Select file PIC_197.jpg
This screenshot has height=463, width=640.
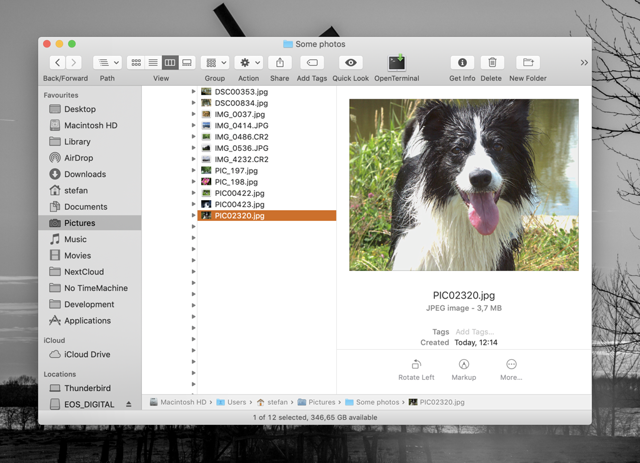[x=267, y=171]
